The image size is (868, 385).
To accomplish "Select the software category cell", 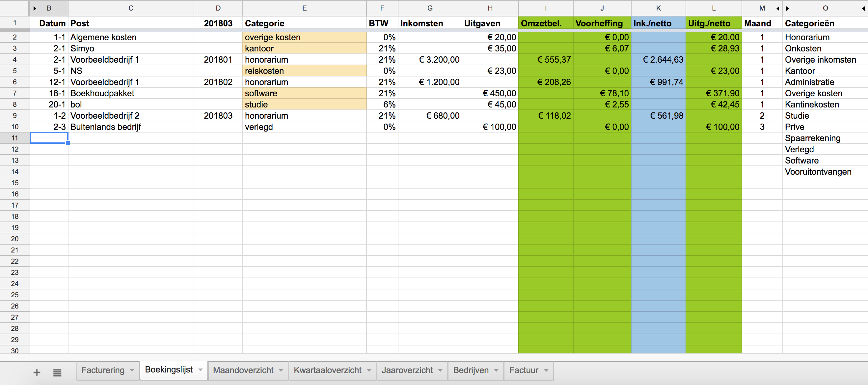I will coord(304,93).
